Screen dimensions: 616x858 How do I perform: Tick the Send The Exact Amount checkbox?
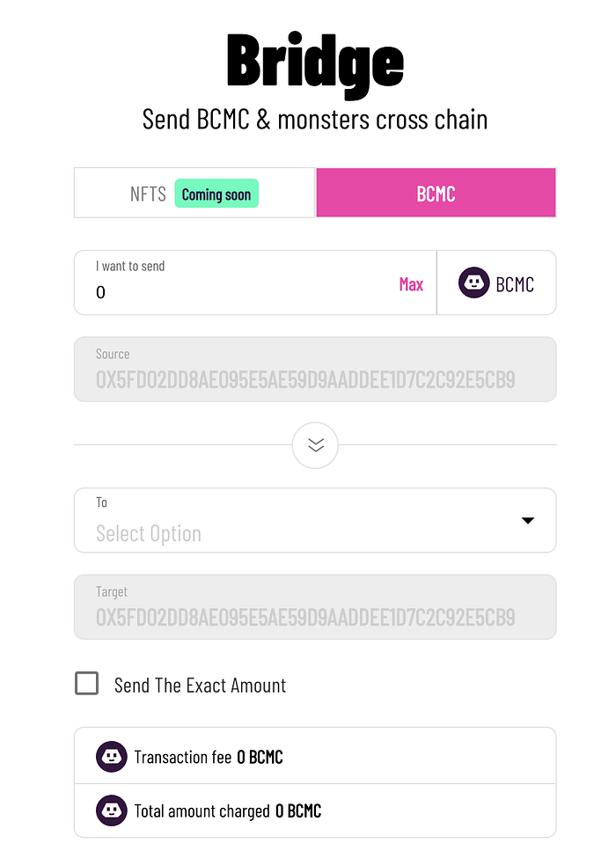86,684
